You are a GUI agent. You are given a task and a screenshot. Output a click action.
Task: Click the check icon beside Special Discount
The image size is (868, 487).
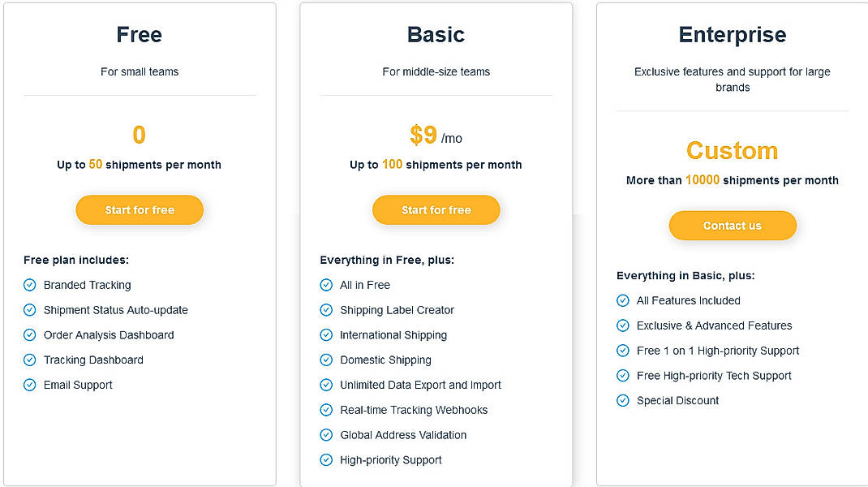pyautogui.click(x=623, y=400)
